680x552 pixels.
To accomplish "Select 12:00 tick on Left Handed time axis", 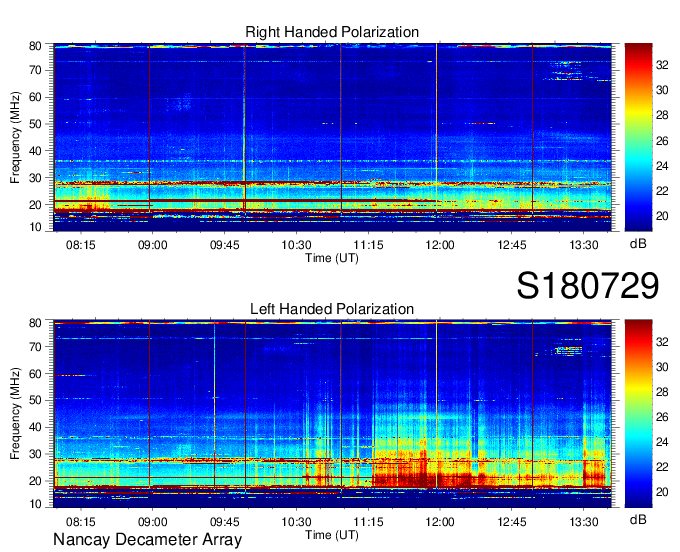I will [440, 522].
